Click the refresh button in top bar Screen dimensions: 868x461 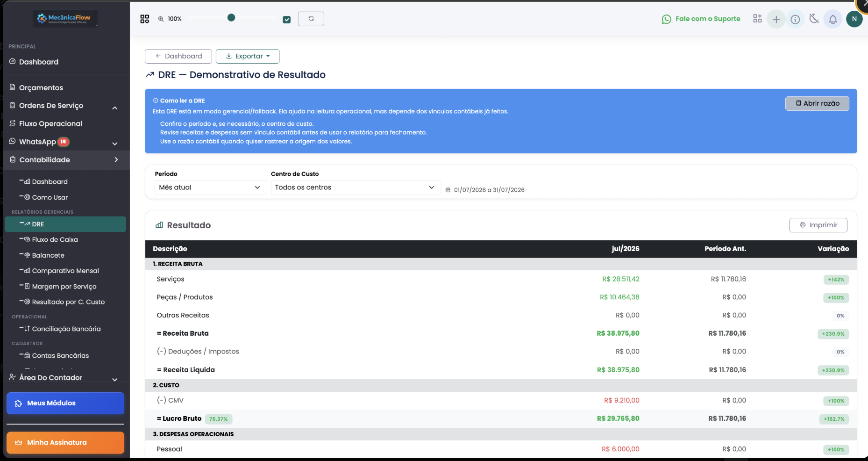click(311, 19)
